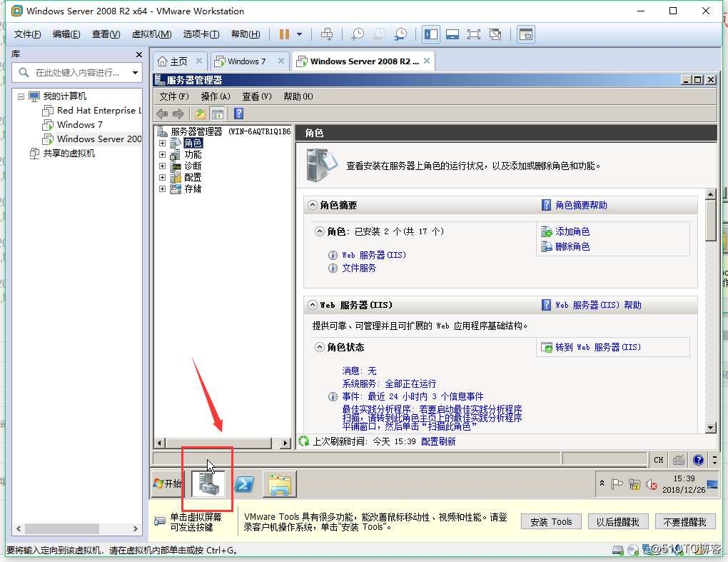This screenshot has height=562, width=728.
Task: Open the 角色摘要帮助 link
Action: [581, 205]
